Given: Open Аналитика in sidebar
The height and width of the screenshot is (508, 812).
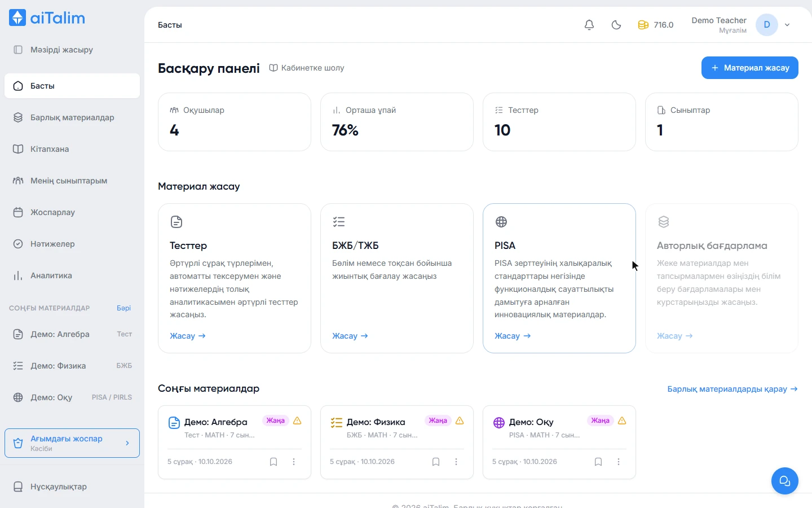Looking at the screenshot, I should (72, 275).
